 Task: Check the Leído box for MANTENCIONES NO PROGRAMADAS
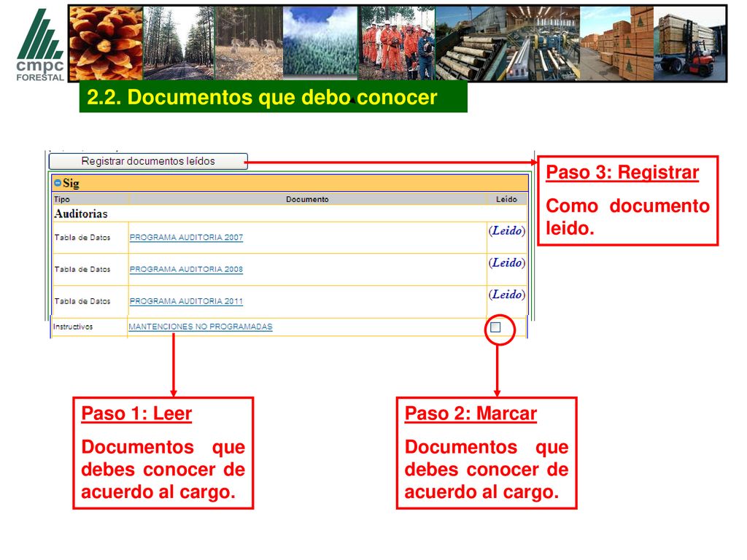[x=495, y=327]
